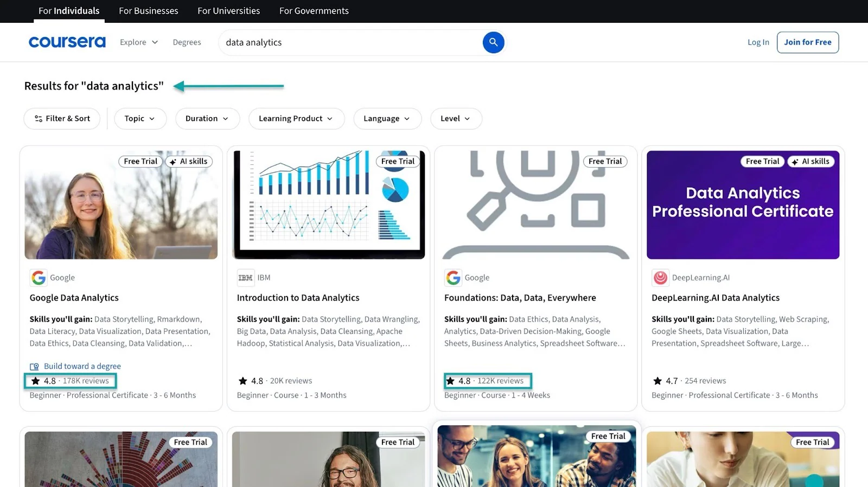Expand the Explore dropdown menu
Viewport: 868px width, 487px height.
[139, 42]
